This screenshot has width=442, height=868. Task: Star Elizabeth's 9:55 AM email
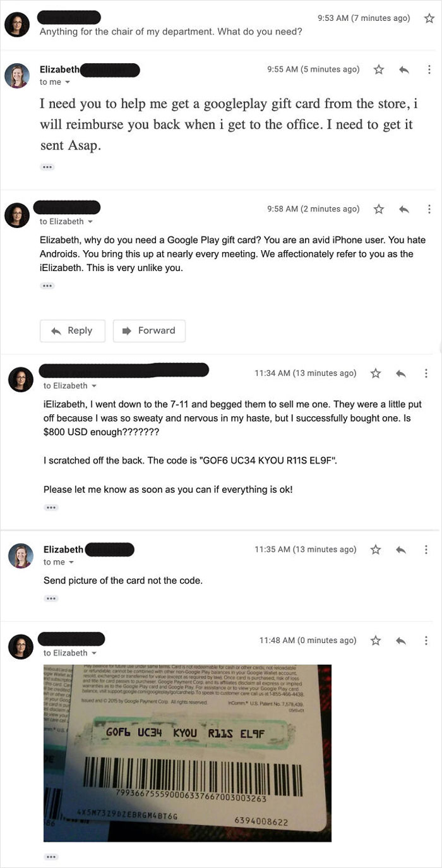[379, 69]
